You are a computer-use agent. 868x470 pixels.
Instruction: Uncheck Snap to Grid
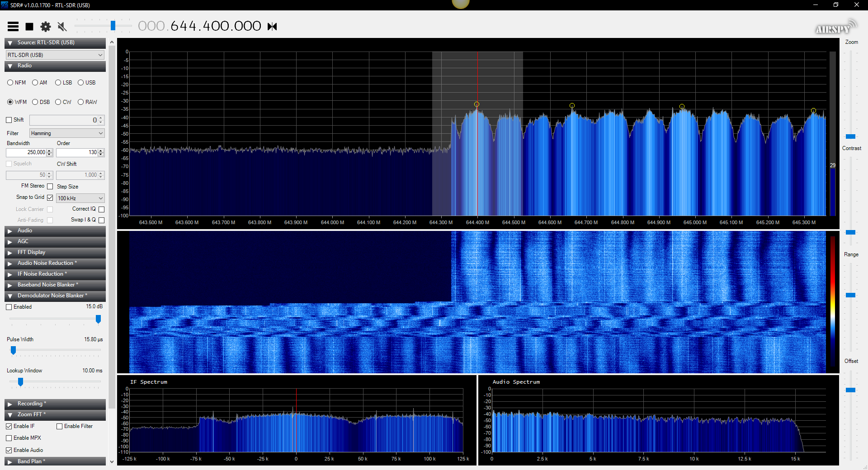tap(50, 197)
